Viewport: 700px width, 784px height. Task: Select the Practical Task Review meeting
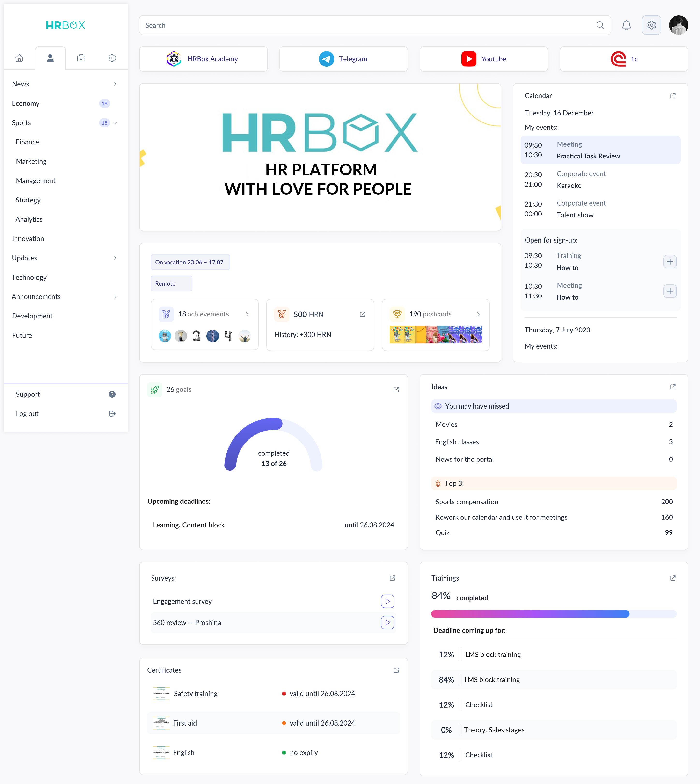point(600,150)
